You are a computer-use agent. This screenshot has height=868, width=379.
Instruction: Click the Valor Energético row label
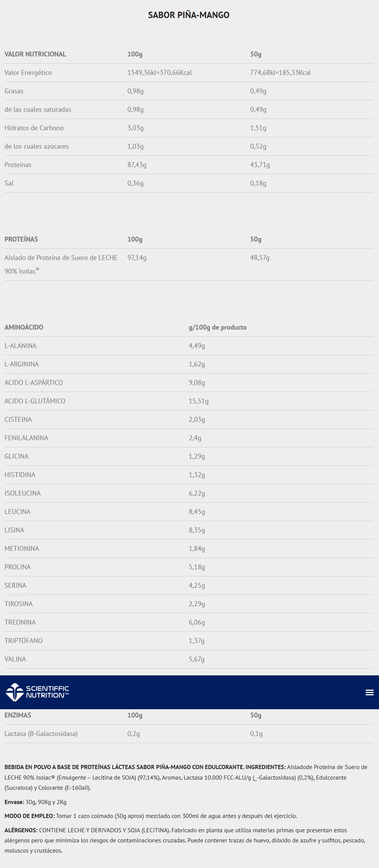click(x=28, y=73)
